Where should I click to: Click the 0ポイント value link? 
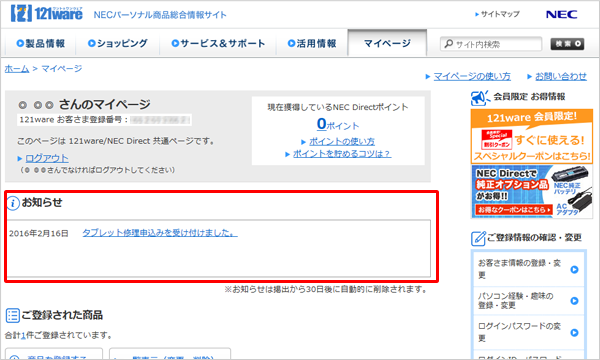tap(338, 124)
